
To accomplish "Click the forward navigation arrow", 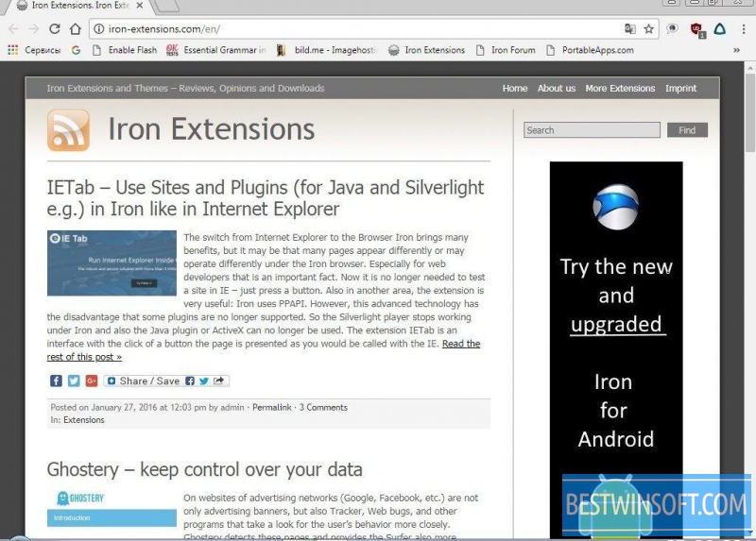I will [x=34, y=29].
